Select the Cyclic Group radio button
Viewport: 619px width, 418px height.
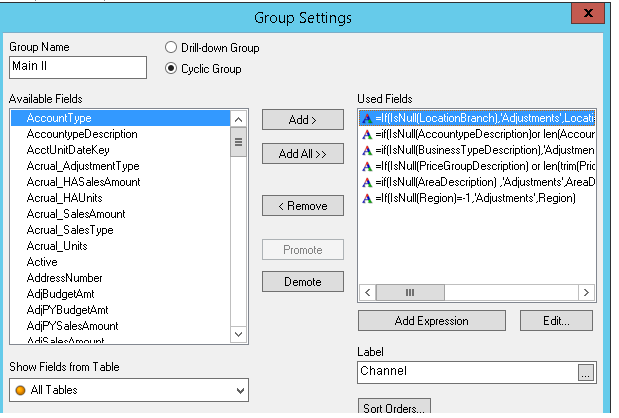170,68
